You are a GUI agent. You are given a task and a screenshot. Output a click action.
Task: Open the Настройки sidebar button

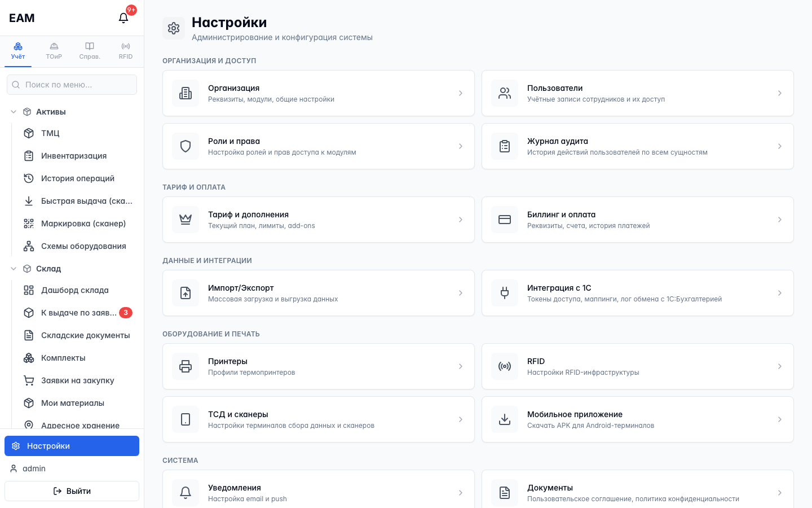click(x=72, y=446)
